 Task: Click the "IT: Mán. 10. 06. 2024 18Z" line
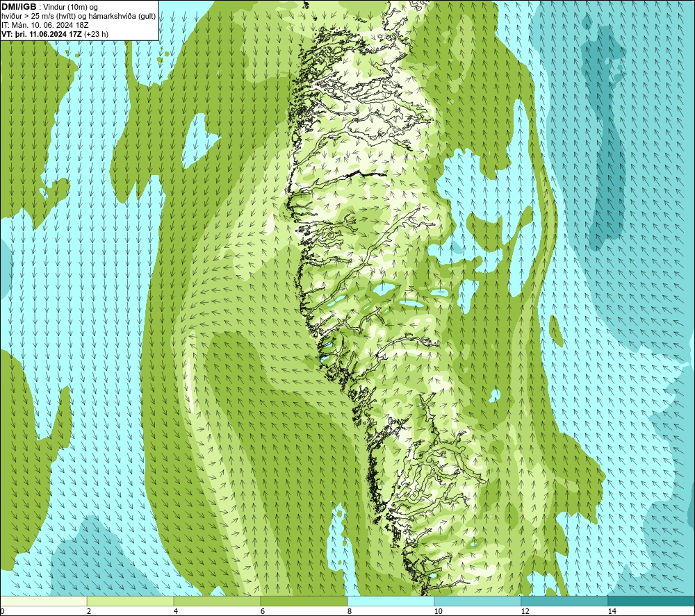44,25
